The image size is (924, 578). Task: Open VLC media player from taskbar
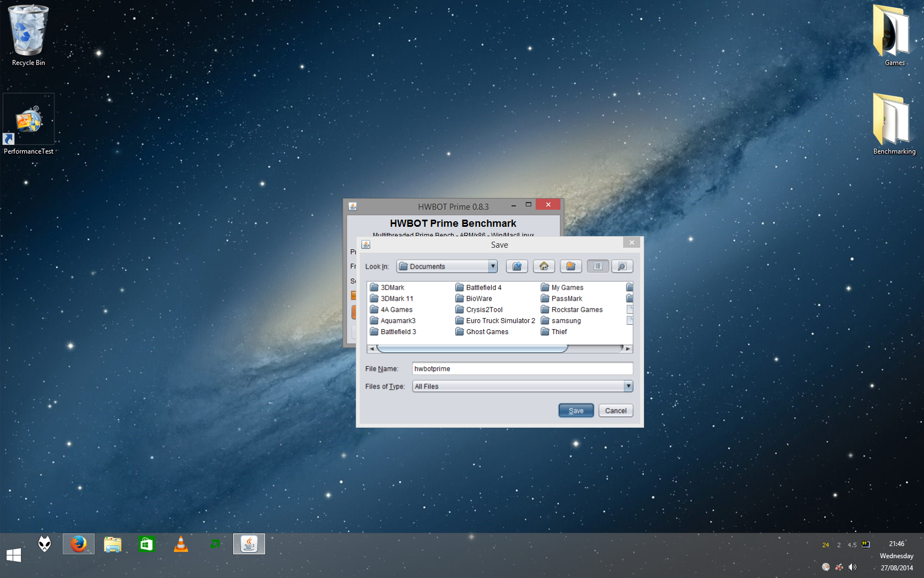pyautogui.click(x=181, y=544)
